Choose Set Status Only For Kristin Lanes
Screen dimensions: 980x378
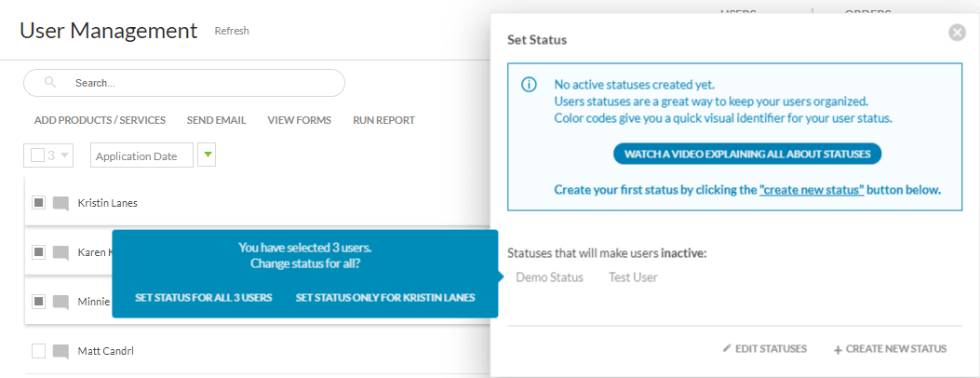point(385,298)
